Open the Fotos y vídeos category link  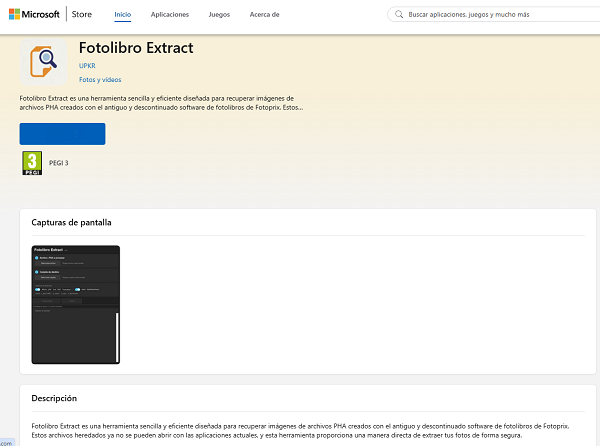click(x=100, y=80)
